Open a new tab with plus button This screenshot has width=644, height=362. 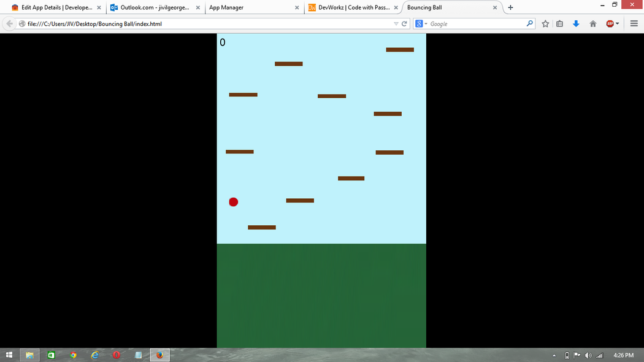tap(510, 7)
